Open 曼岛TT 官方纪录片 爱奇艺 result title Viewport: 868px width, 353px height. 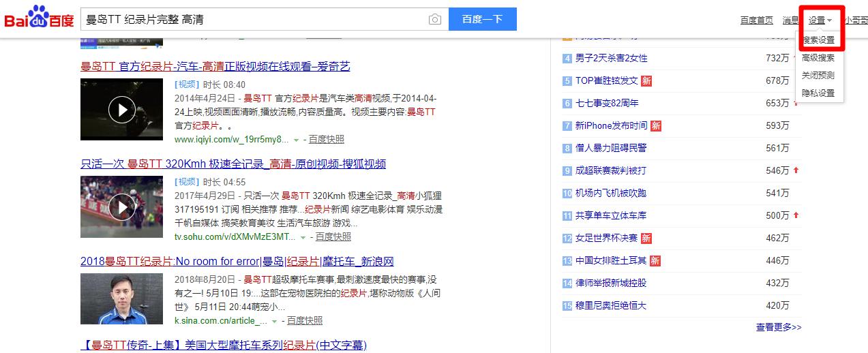click(215, 66)
